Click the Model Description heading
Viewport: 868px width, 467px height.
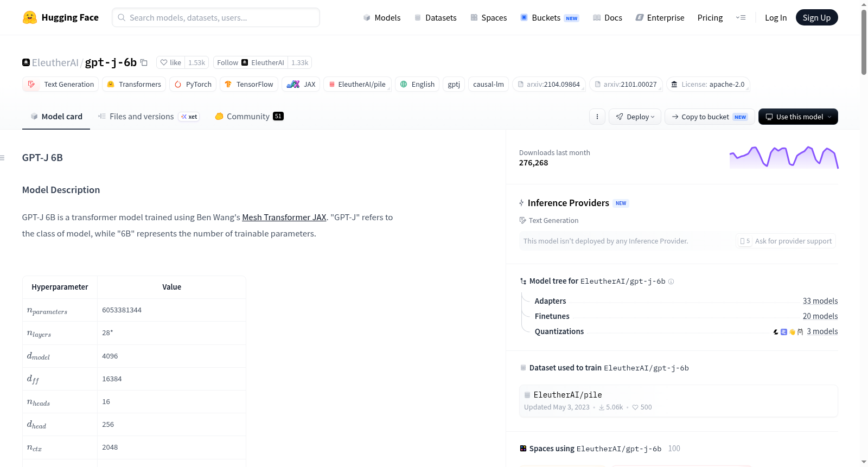[x=61, y=190]
